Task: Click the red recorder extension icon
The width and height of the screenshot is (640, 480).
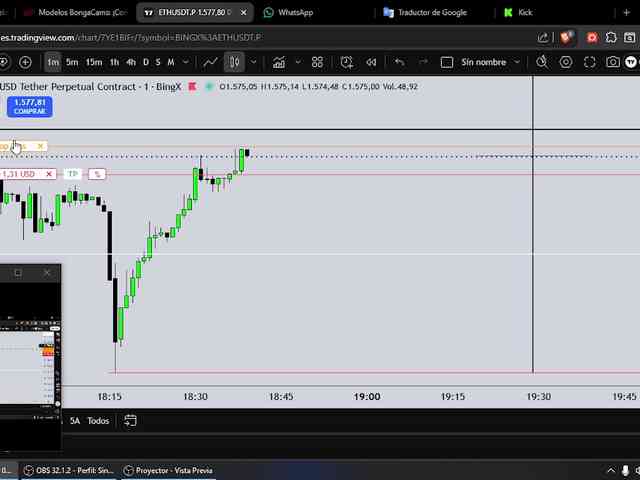Action: click(592, 38)
